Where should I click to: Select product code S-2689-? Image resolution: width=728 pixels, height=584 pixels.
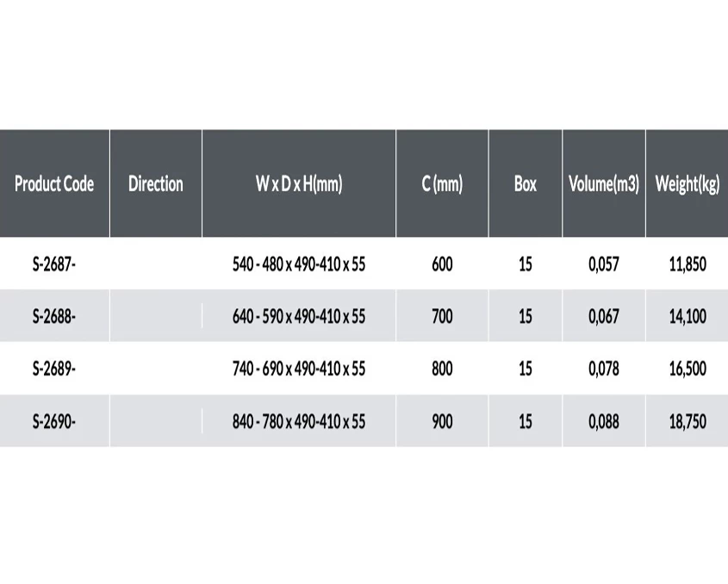pyautogui.click(x=54, y=369)
